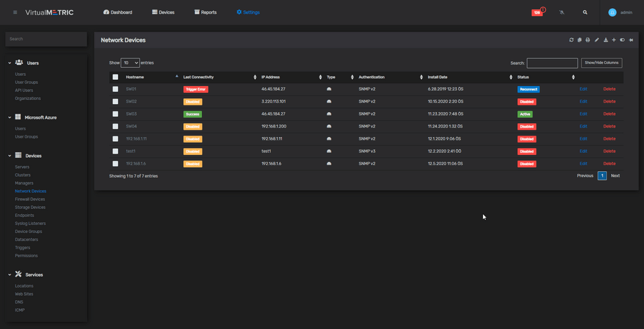644x329 pixels.
Task: Open the 128 alerts notification badge
Action: 537,12
